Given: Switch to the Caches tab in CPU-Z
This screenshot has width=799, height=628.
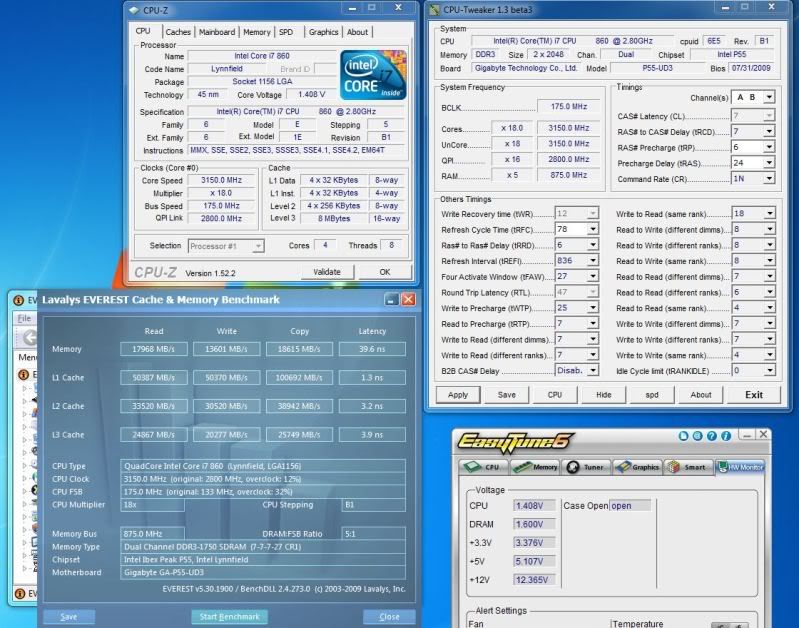Looking at the screenshot, I should (178, 32).
